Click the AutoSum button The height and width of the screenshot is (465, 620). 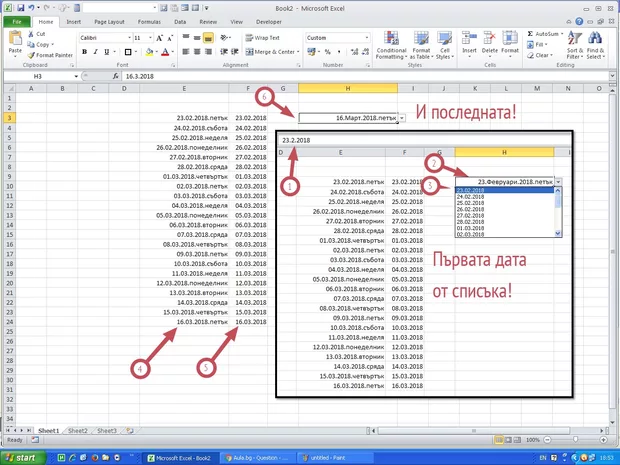(x=546, y=33)
